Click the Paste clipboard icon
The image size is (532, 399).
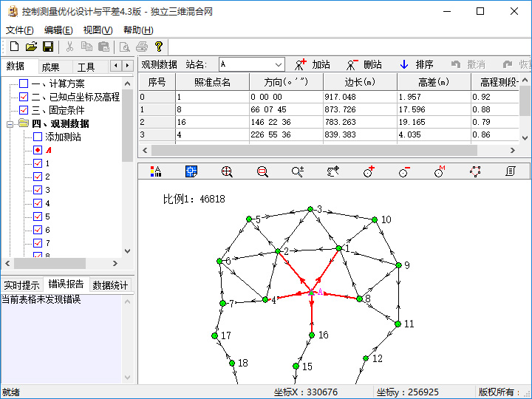point(104,47)
